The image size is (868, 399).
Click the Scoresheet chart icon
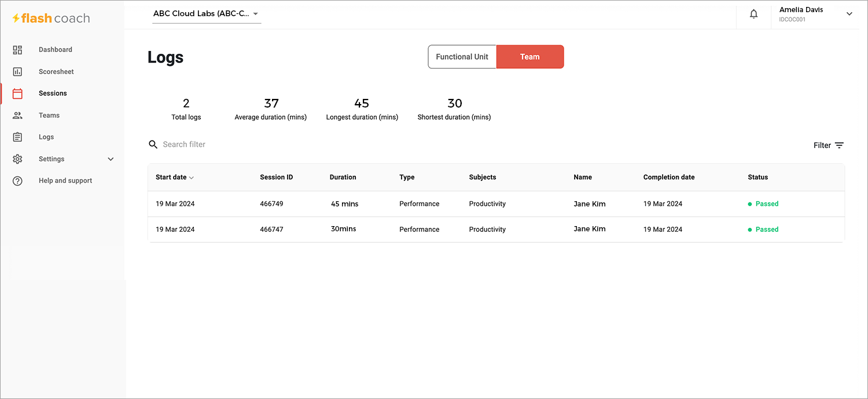point(17,72)
